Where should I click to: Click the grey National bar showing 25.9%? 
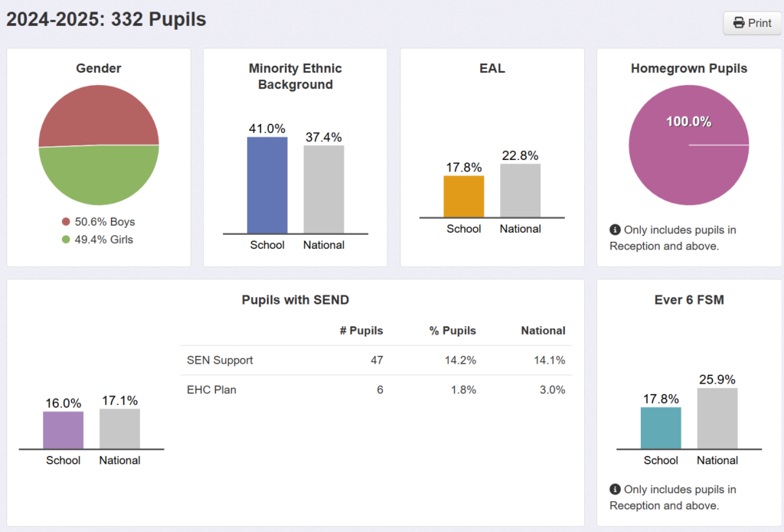[x=717, y=419]
